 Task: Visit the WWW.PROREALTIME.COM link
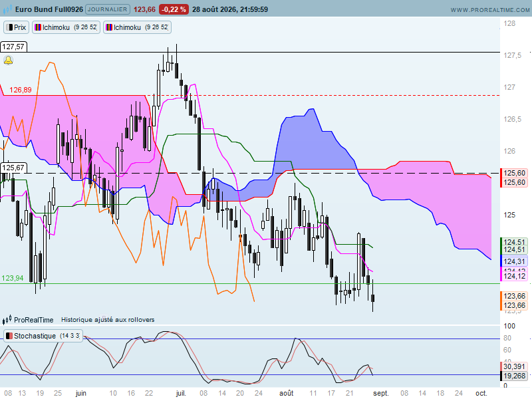point(490,10)
